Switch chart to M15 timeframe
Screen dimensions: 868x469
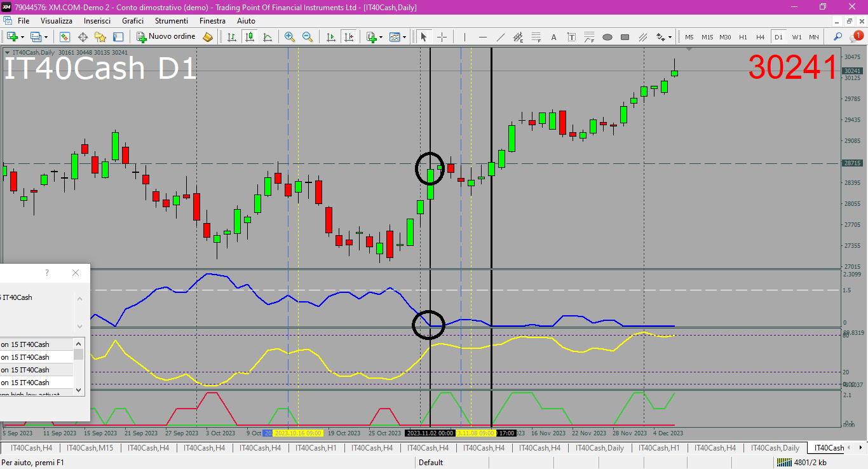(x=707, y=37)
